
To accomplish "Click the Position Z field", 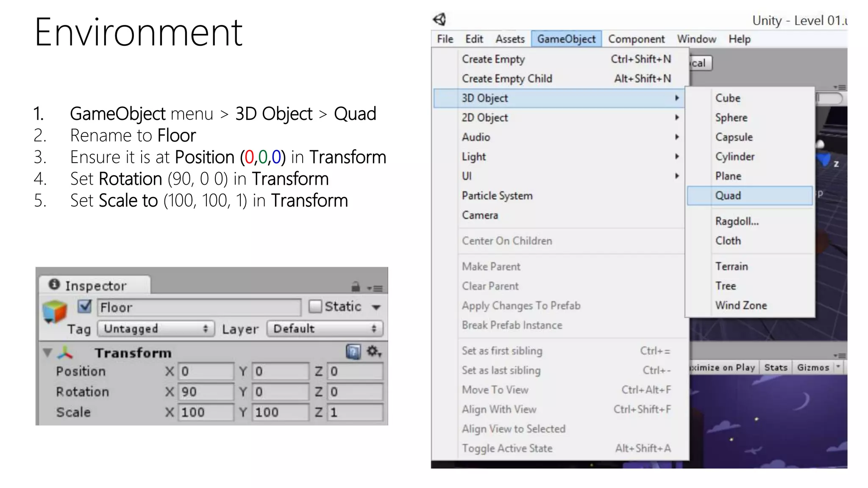I will (x=355, y=371).
